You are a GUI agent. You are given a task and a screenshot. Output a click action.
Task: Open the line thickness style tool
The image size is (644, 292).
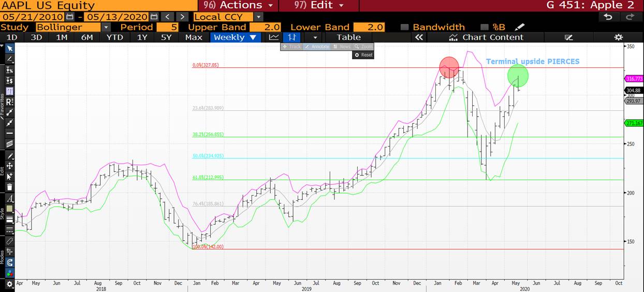10,219
